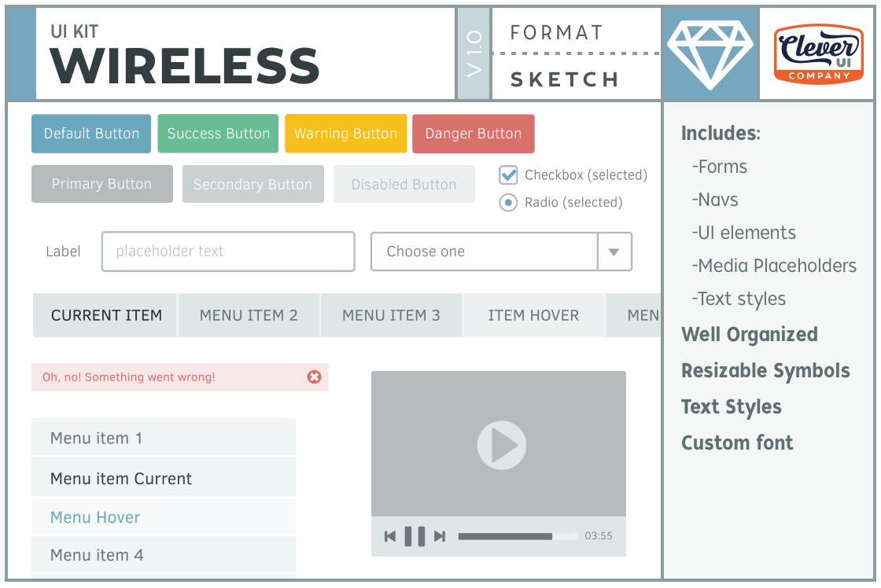
Task: Switch to the MENU ITEM 2 tab
Action: (x=249, y=315)
